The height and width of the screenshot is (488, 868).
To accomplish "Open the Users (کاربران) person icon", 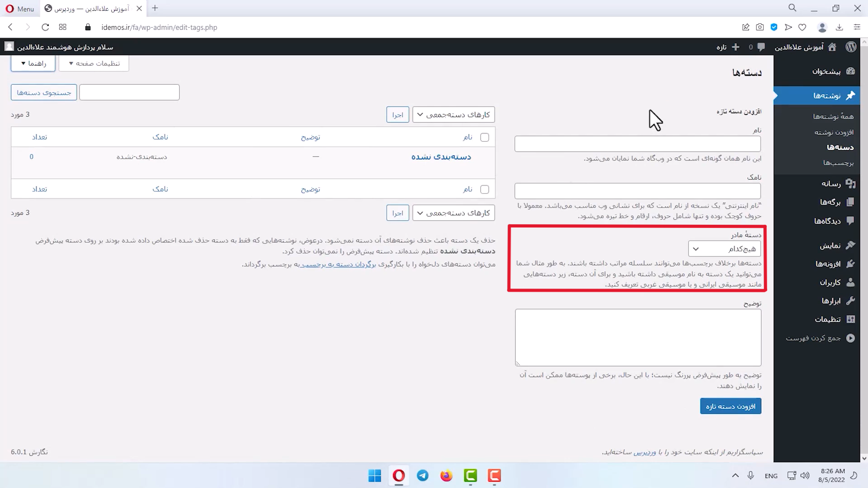I will tap(850, 282).
